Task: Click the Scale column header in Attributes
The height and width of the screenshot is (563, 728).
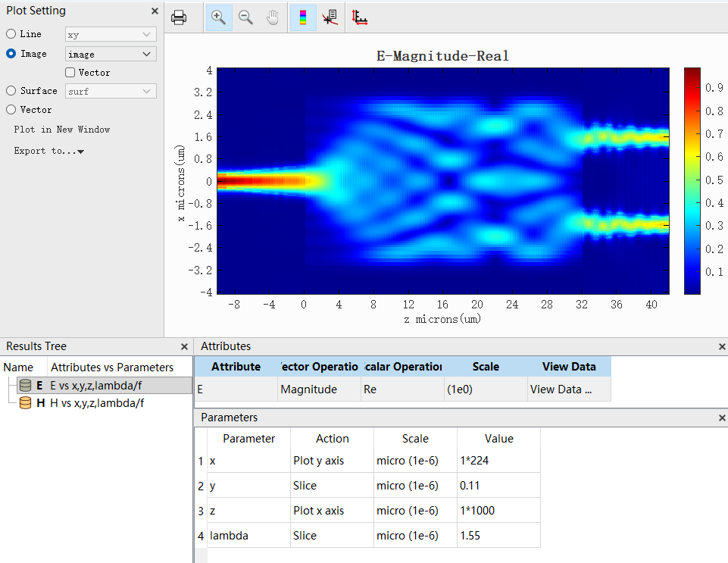Action: tap(486, 367)
